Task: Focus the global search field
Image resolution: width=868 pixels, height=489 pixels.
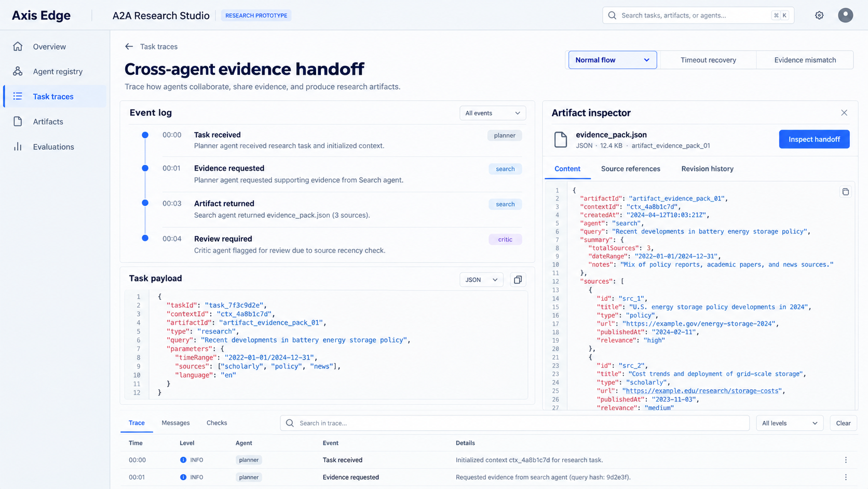Action: pyautogui.click(x=698, y=16)
